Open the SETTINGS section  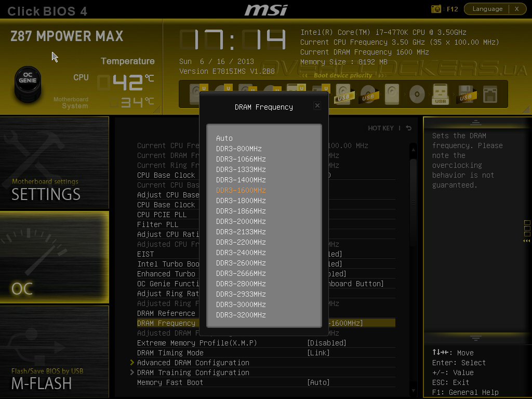pyautogui.click(x=55, y=163)
